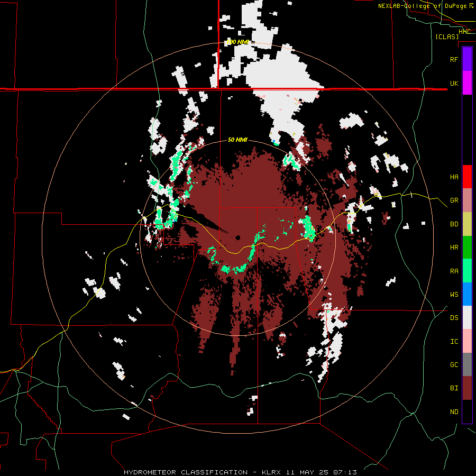Click the "HHC" product code text
Image resolution: width=476 pixels, height=476 pixels.
(x=464, y=32)
